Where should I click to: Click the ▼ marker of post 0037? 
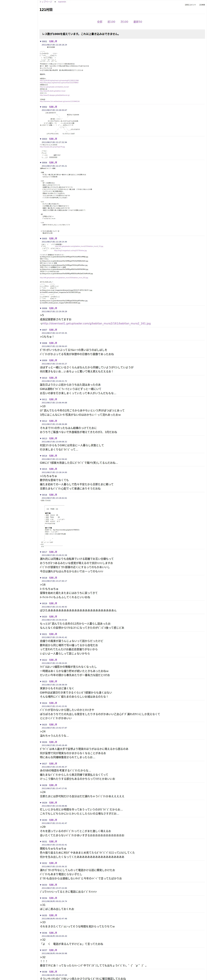coord(41,950)
